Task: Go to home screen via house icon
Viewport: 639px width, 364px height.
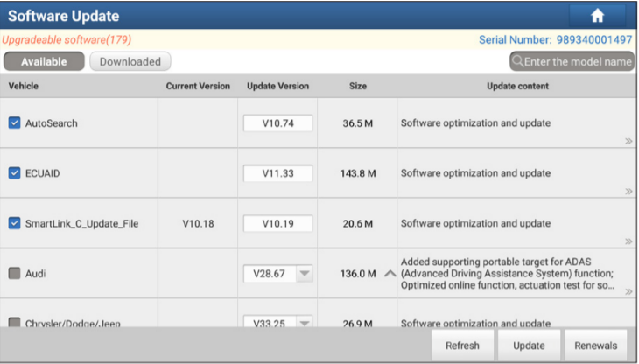Action: [600, 16]
